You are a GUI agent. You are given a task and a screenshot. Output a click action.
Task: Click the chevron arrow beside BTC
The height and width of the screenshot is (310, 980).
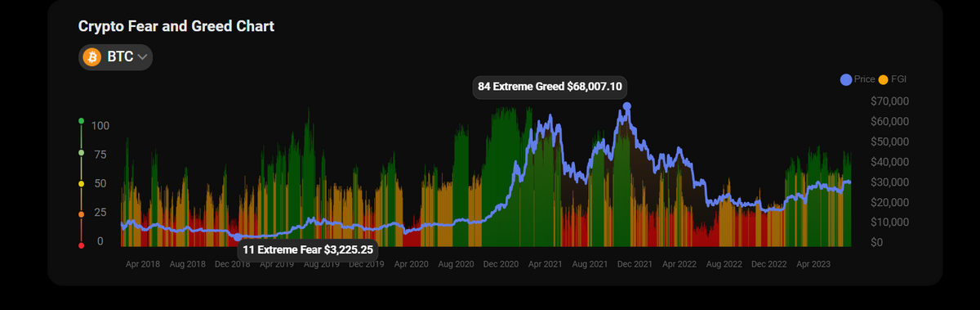(x=143, y=57)
